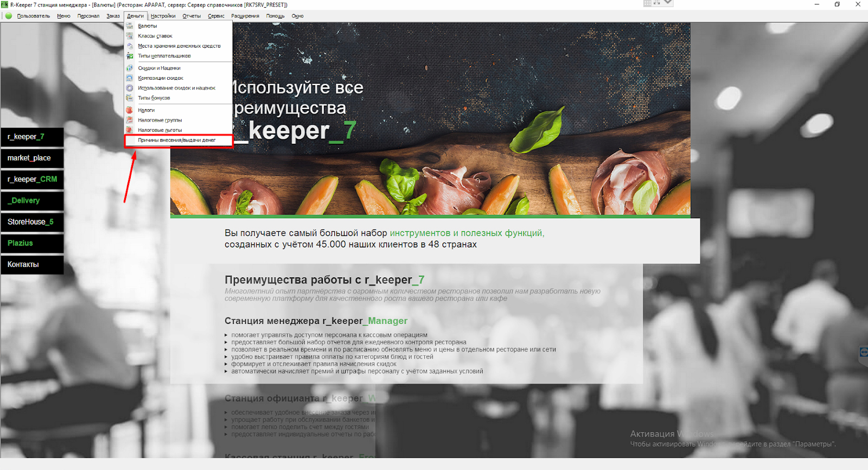Open the Персонал menu
Screen dimensions: 868x470
click(x=88, y=16)
